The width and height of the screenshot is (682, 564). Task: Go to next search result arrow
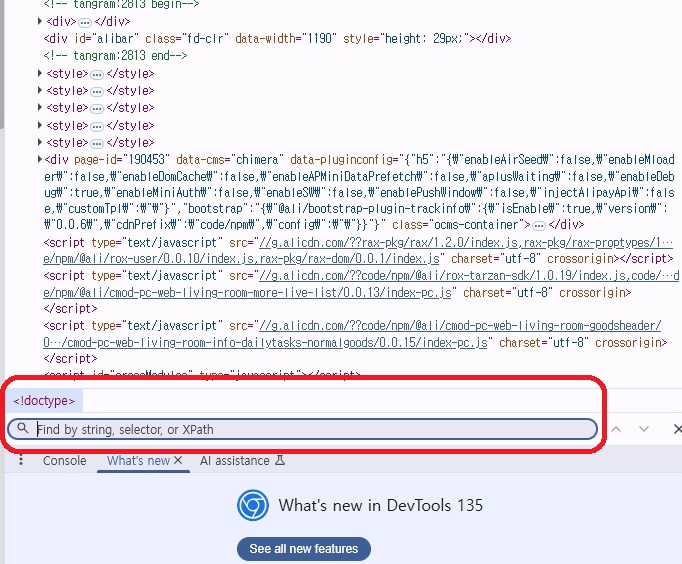644,429
